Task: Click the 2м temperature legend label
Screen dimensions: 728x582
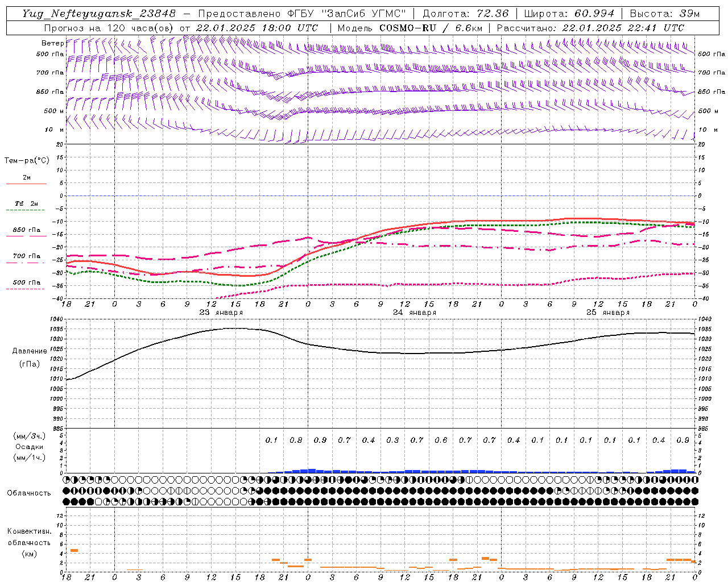Action: [27, 178]
